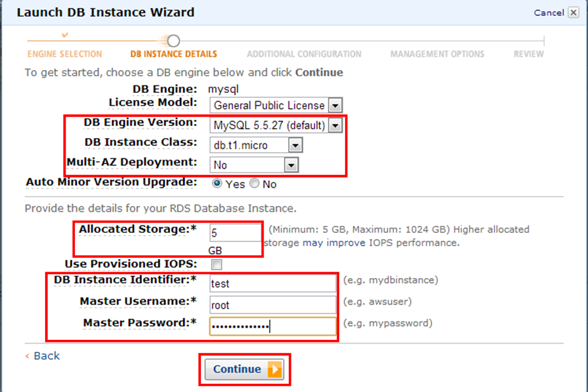Click the Auto Minor Version Upgrade label

[111, 182]
